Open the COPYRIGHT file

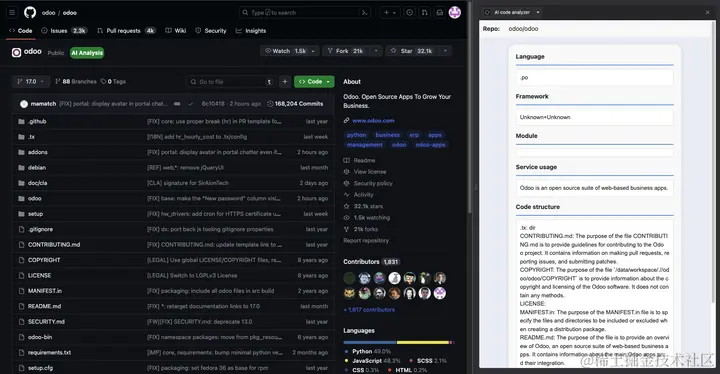coord(44,260)
